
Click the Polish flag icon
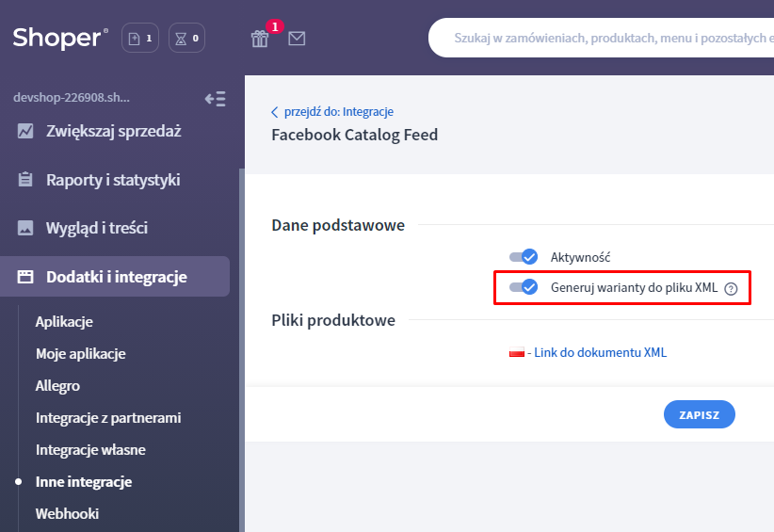pyautogui.click(x=516, y=353)
